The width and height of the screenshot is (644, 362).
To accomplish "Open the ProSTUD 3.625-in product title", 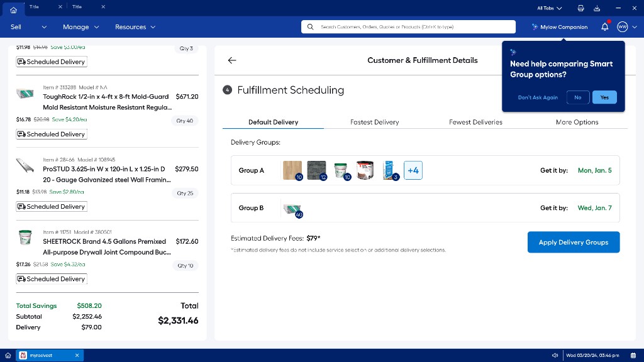I will (107, 175).
